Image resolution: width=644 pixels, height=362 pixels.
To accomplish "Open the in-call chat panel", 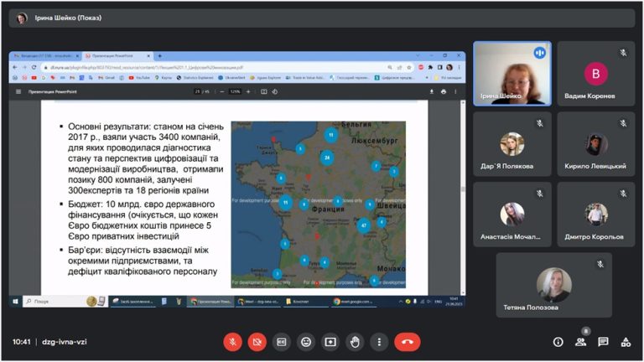I will 604,342.
